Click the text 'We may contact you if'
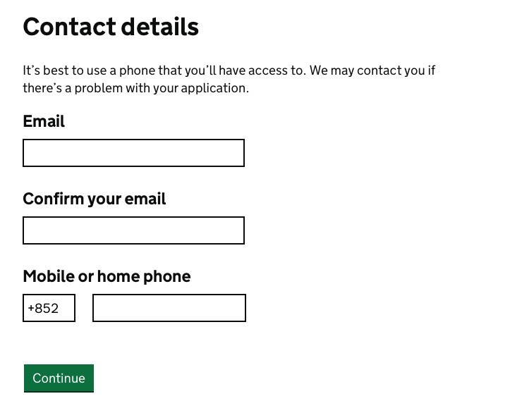510x420 pixels. (373, 70)
